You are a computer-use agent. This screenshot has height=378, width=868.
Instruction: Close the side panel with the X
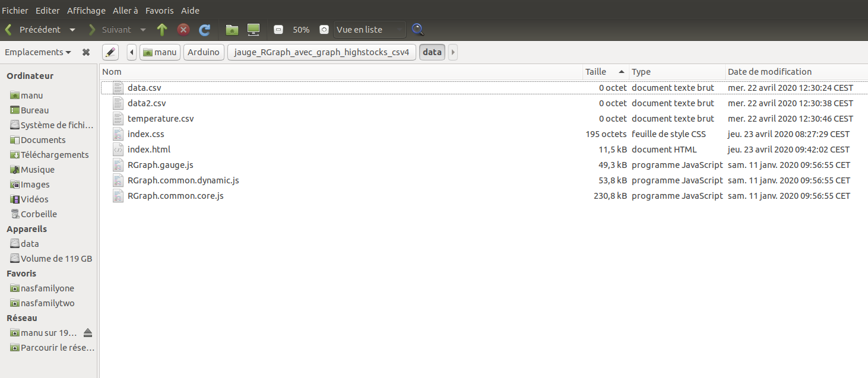pos(86,52)
